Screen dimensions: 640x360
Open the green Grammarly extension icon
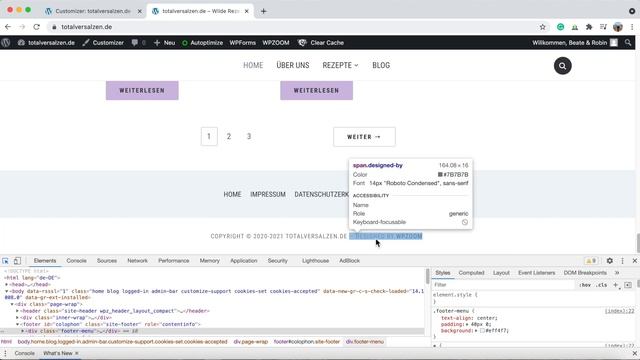(560, 27)
